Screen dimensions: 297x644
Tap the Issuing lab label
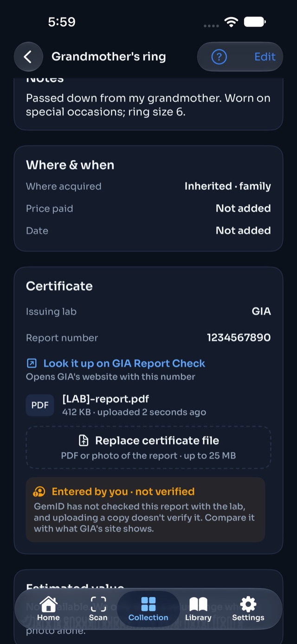pyautogui.click(x=51, y=311)
